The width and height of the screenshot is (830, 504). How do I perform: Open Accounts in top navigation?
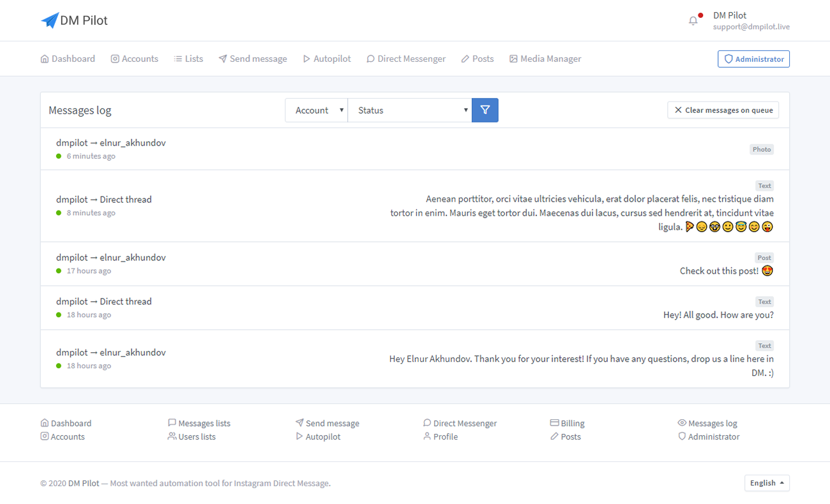[x=135, y=59]
